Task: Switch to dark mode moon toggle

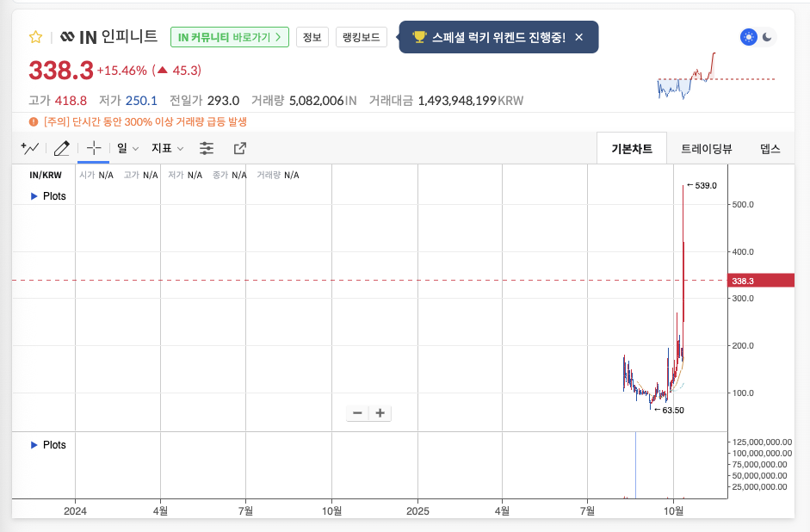Action: 767,37
